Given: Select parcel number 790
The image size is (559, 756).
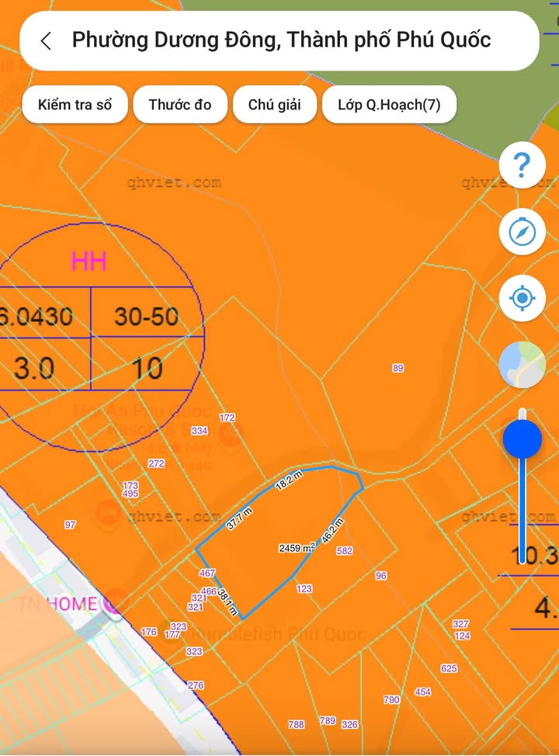Looking at the screenshot, I should click(391, 699).
